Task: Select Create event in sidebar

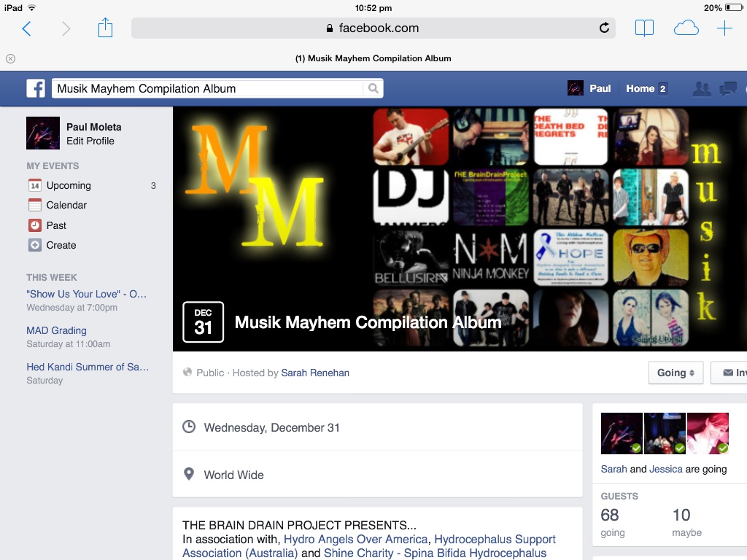Action: point(61,245)
